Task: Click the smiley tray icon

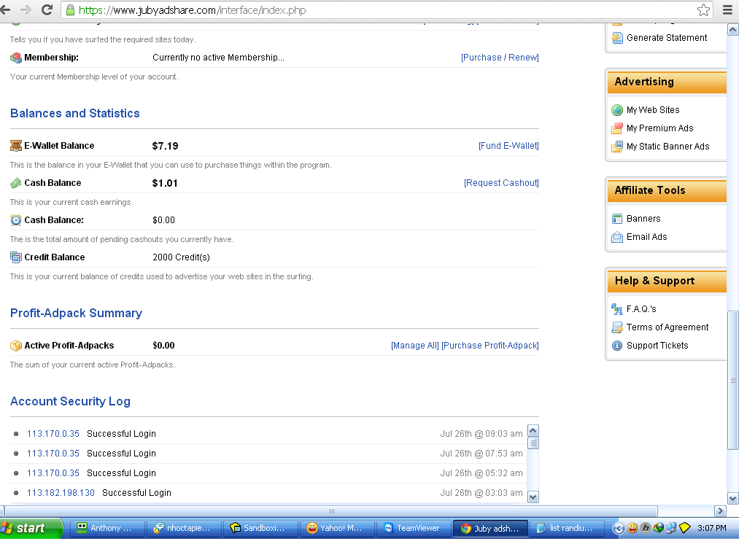Action: [x=632, y=528]
